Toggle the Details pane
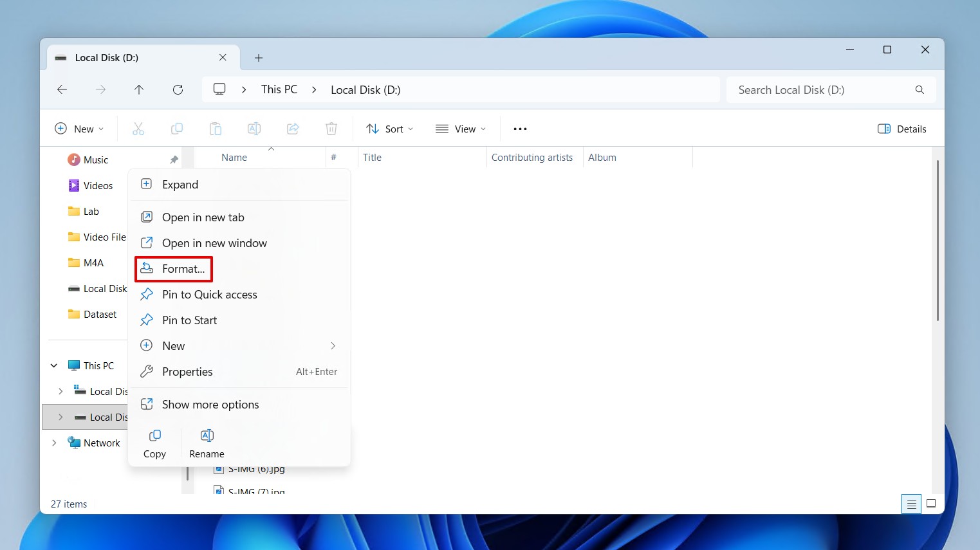 click(901, 129)
